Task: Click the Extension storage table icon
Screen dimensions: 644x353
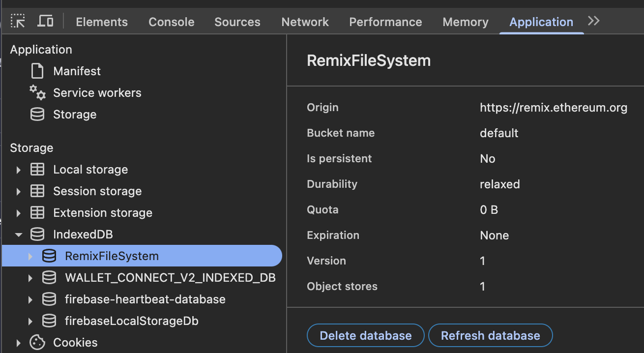Action: (37, 213)
